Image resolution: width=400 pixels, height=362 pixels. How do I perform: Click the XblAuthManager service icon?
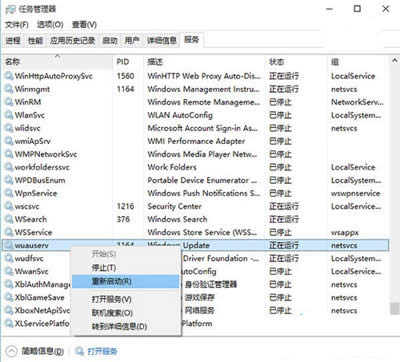click(9, 284)
